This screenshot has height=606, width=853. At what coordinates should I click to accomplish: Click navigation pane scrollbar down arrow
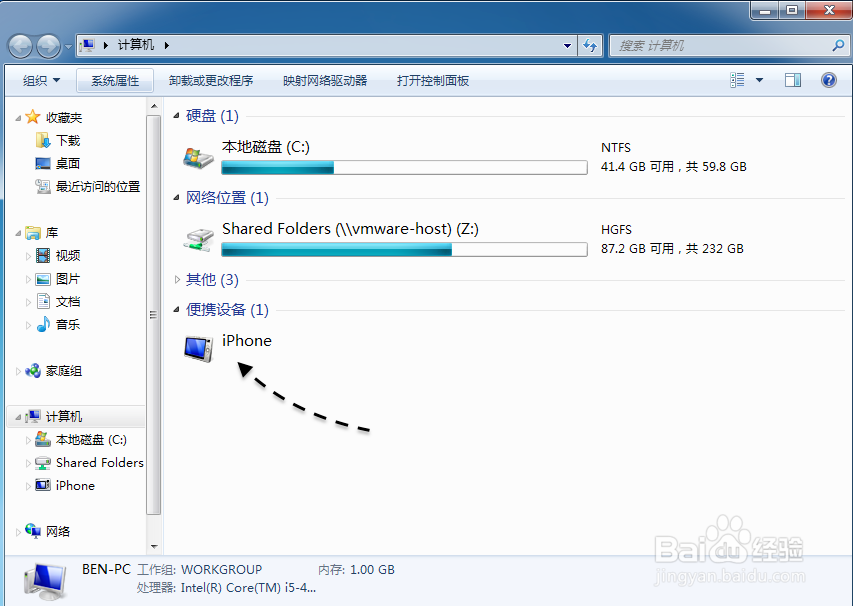[x=154, y=546]
